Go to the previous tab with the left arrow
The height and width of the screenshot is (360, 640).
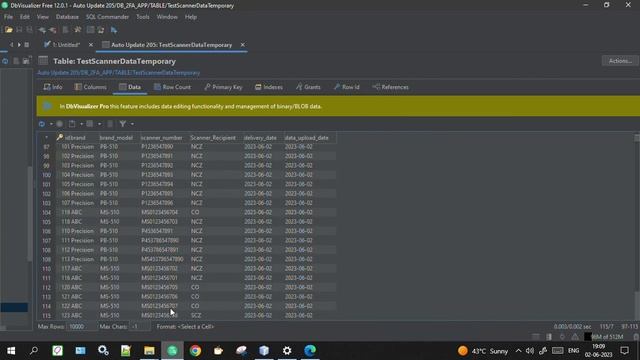tap(11, 44)
